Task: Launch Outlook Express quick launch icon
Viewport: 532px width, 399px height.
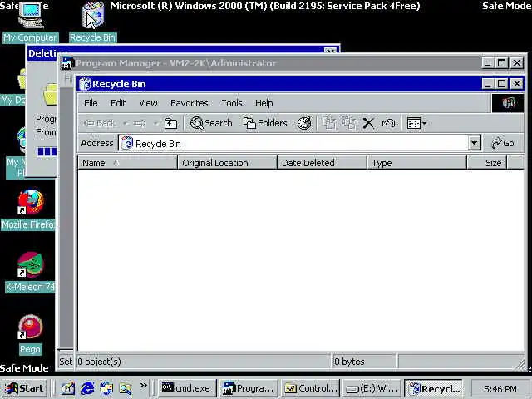Action: pos(106,388)
